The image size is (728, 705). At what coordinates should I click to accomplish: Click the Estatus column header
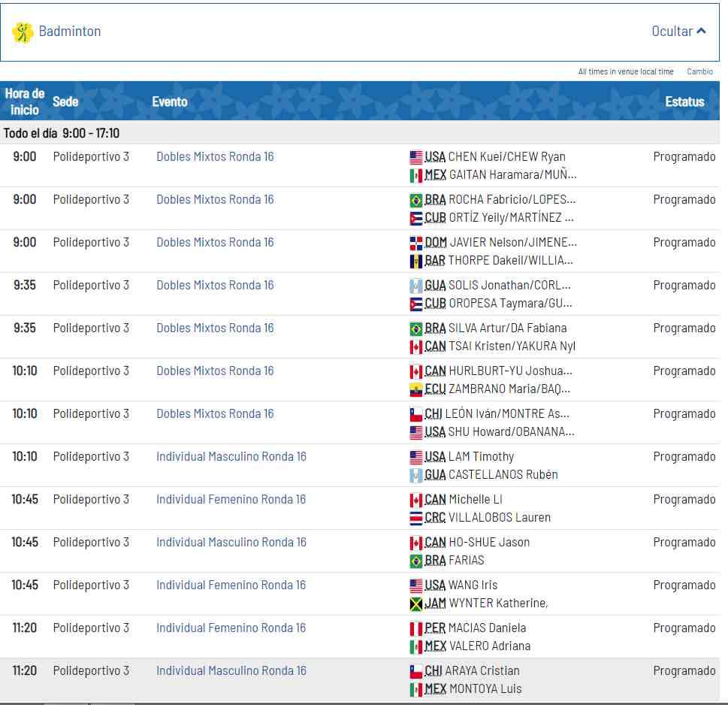(x=684, y=101)
